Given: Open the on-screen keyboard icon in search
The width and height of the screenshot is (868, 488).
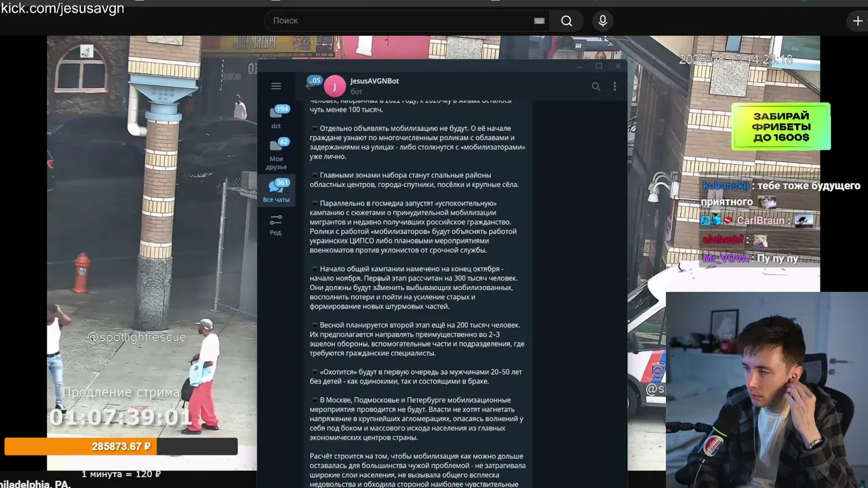Looking at the screenshot, I should 539,21.
